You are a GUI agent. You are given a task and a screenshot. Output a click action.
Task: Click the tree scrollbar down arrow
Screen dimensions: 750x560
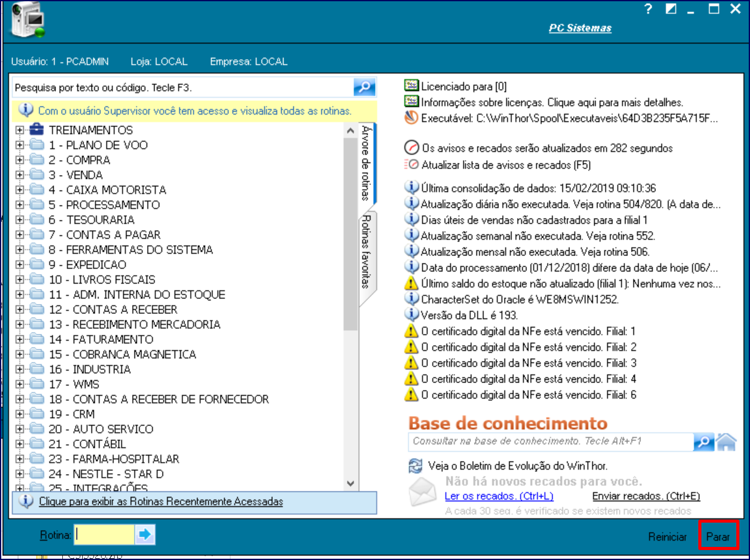(350, 483)
